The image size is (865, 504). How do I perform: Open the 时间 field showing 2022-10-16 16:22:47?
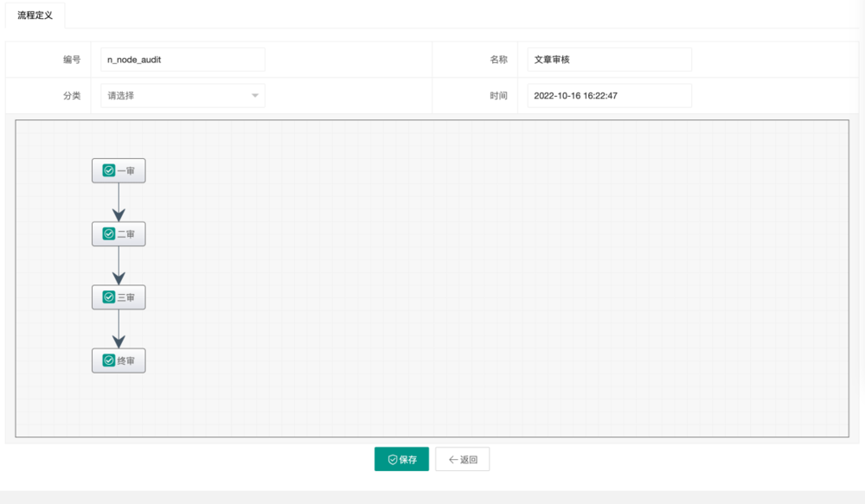pos(609,96)
